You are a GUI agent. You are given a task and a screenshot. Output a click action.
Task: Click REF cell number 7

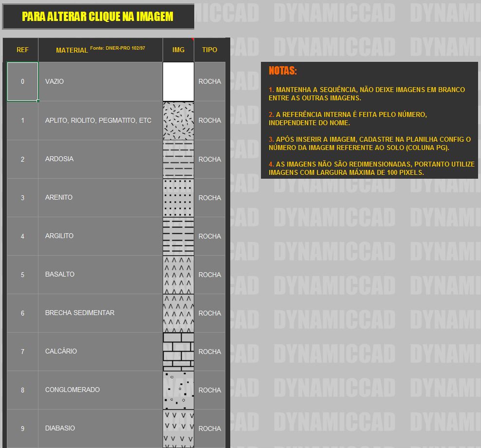pyautogui.click(x=22, y=352)
